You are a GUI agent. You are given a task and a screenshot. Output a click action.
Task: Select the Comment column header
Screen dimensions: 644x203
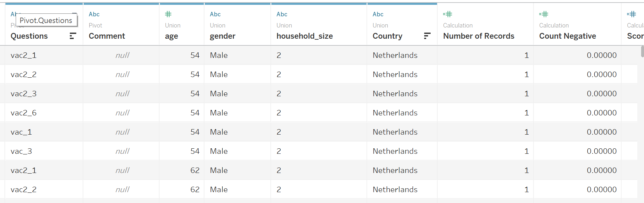tap(107, 36)
